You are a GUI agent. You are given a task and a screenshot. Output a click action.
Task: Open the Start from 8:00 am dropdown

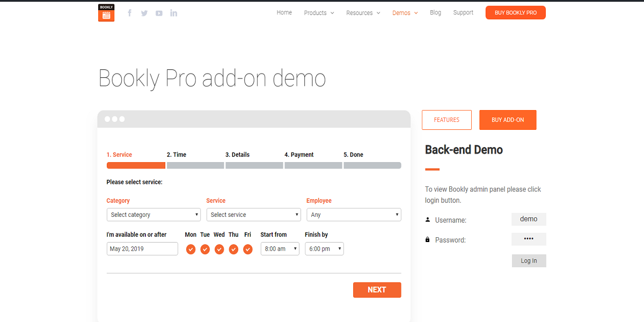(x=280, y=248)
